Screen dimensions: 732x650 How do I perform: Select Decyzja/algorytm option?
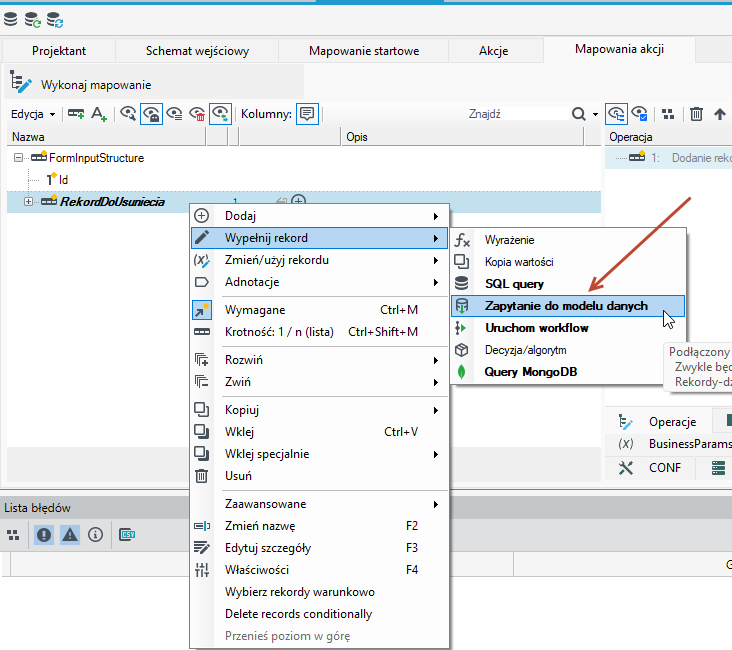[x=568, y=350]
